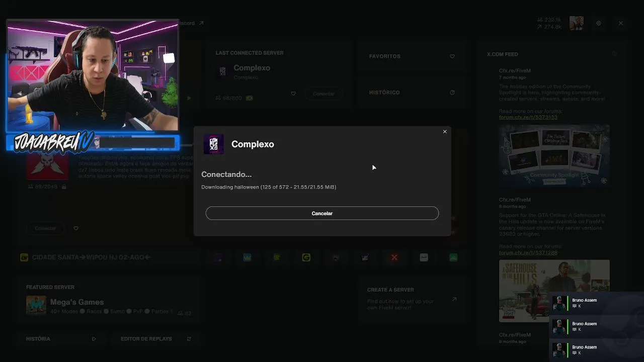Open launcher settings gear icon
The height and width of the screenshot is (362, 644).
coord(599,23)
